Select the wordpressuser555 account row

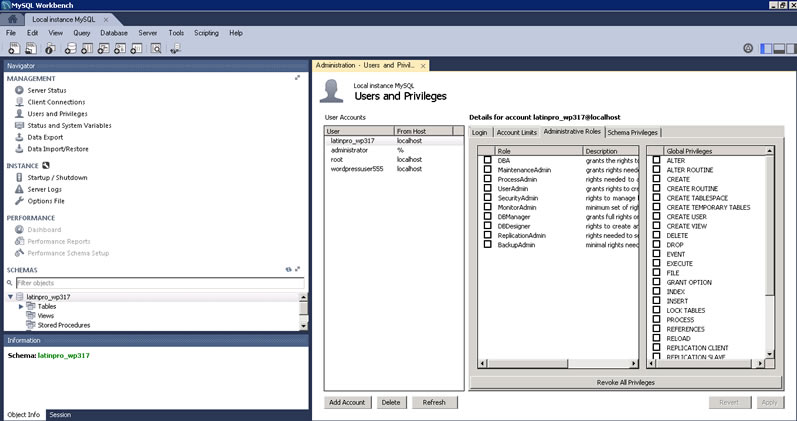(394, 169)
